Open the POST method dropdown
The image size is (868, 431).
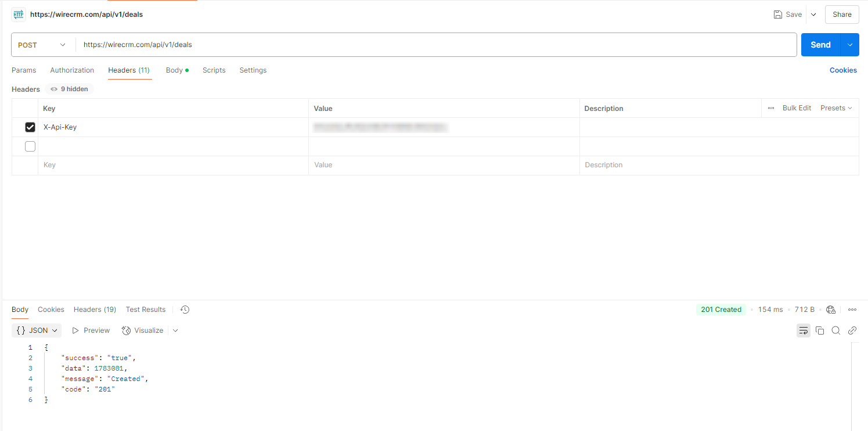[42, 45]
